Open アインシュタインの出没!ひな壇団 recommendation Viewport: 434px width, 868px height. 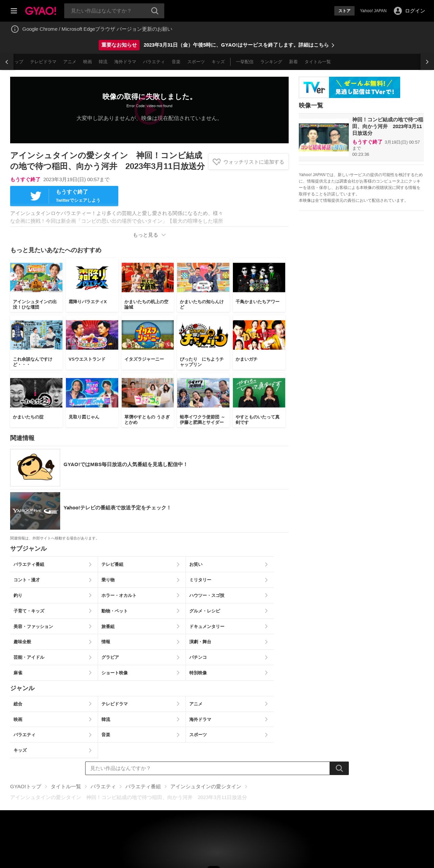click(x=36, y=285)
